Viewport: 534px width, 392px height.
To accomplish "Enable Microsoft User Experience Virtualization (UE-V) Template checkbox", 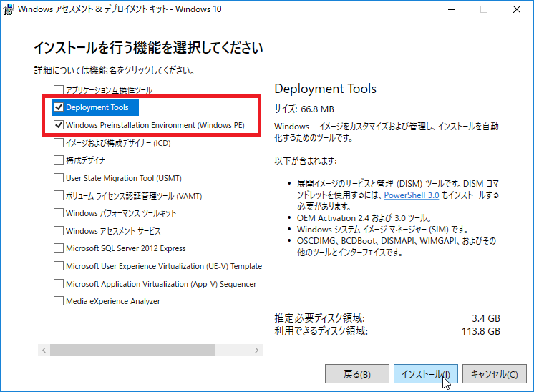I will (59, 266).
